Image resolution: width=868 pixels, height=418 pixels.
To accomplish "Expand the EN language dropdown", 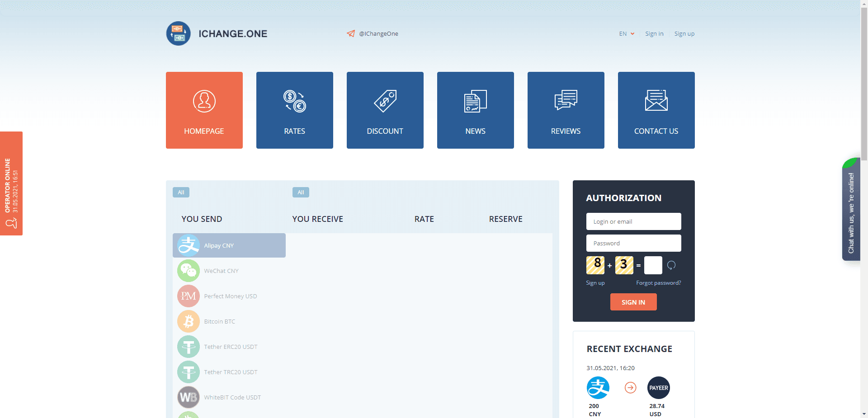I will 627,33.
